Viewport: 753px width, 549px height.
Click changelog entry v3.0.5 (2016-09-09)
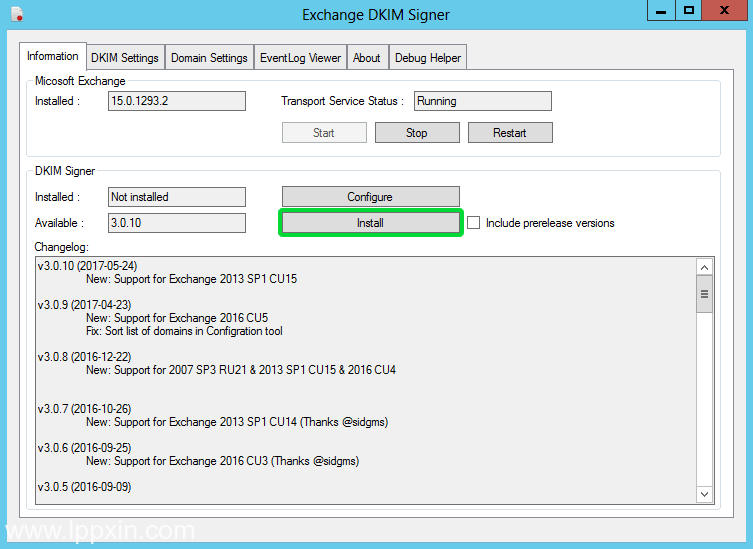pyautogui.click(x=85, y=487)
